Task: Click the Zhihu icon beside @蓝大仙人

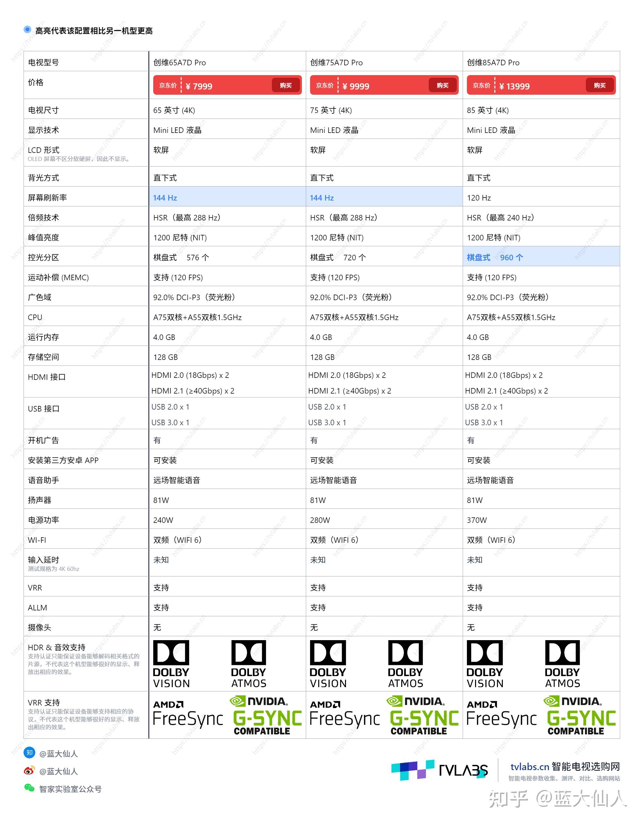Action: pyautogui.click(x=29, y=752)
